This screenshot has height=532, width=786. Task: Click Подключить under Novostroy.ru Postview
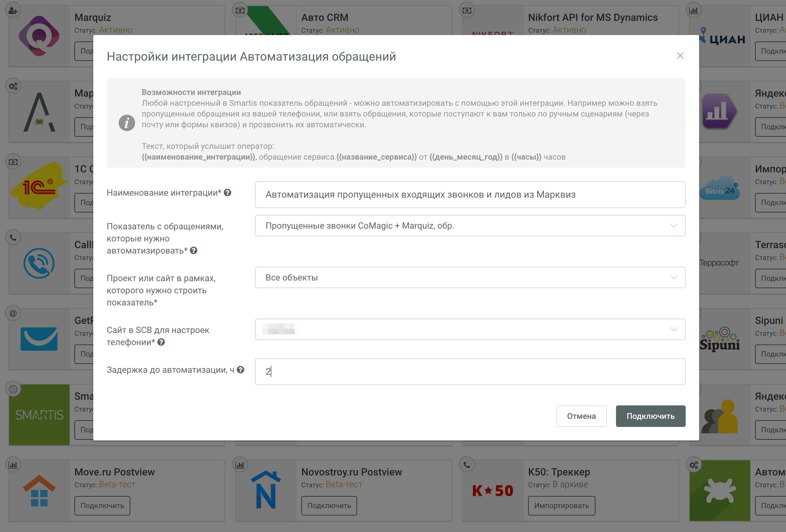329,506
